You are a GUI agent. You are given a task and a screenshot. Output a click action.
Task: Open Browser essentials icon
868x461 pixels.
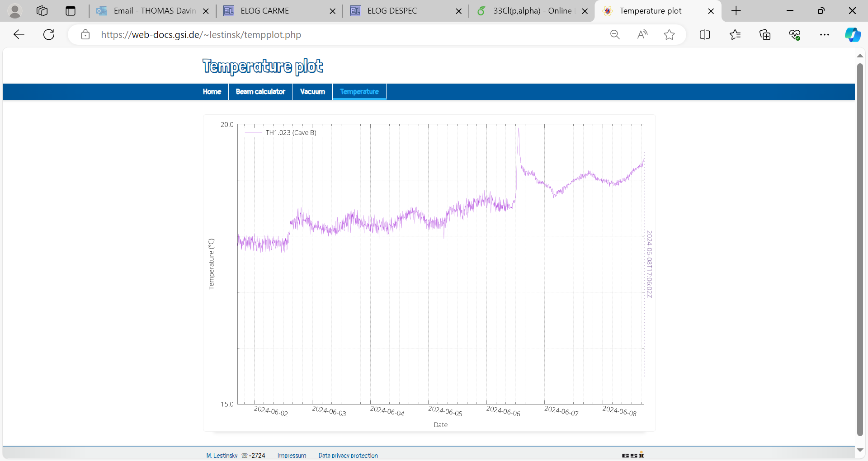(x=795, y=35)
